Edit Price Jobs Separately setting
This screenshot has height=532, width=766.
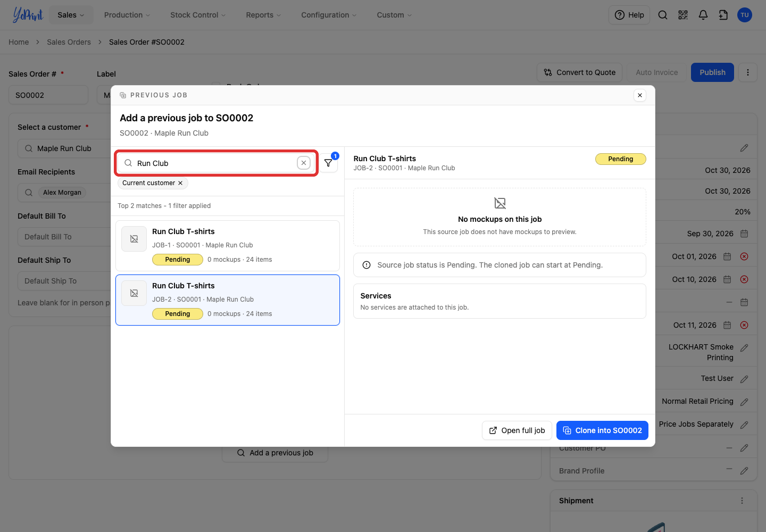744,425
